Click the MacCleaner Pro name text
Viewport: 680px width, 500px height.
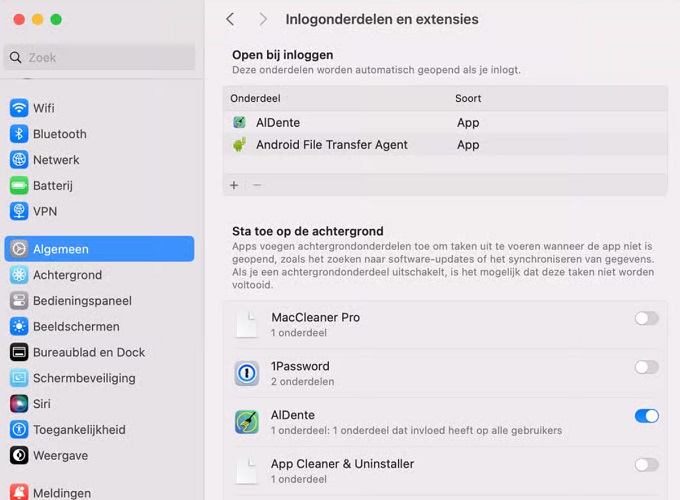click(315, 317)
